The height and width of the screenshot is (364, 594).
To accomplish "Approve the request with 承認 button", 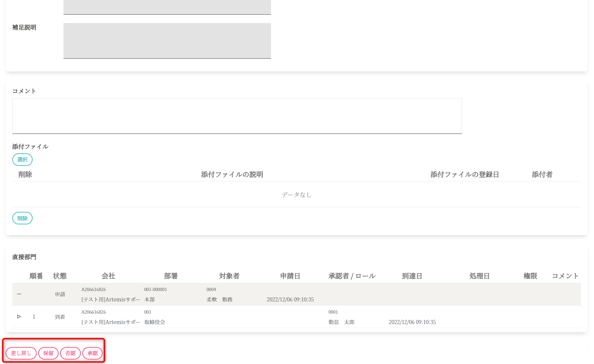I will tap(92, 353).
